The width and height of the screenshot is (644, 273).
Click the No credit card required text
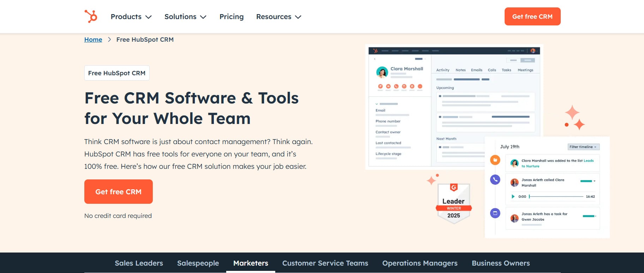pos(118,216)
